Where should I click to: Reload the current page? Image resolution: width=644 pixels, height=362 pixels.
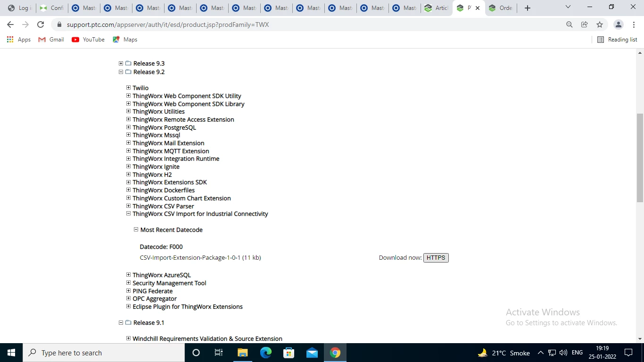pyautogui.click(x=41, y=25)
